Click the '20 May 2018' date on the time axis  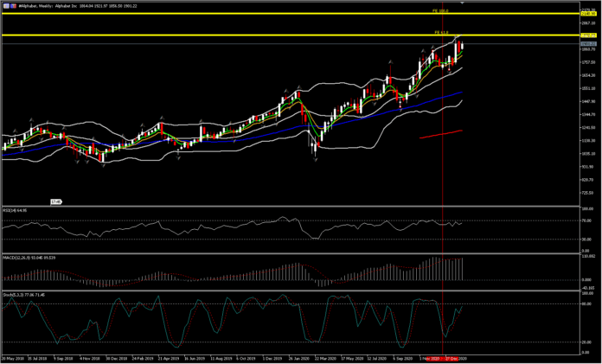(14, 358)
